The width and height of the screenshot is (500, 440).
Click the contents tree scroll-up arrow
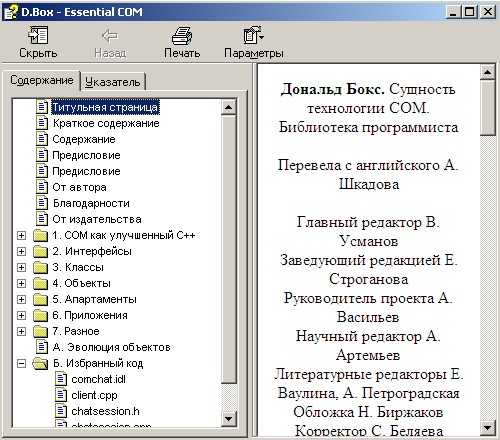229,107
